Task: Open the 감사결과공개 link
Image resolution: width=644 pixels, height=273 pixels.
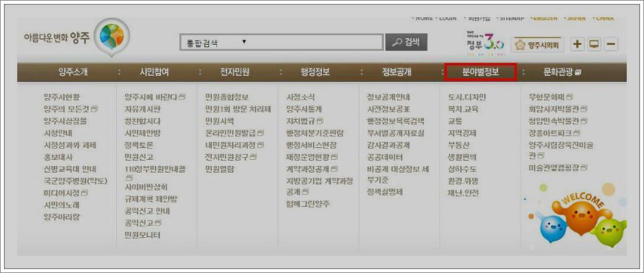Action: tap(388, 145)
